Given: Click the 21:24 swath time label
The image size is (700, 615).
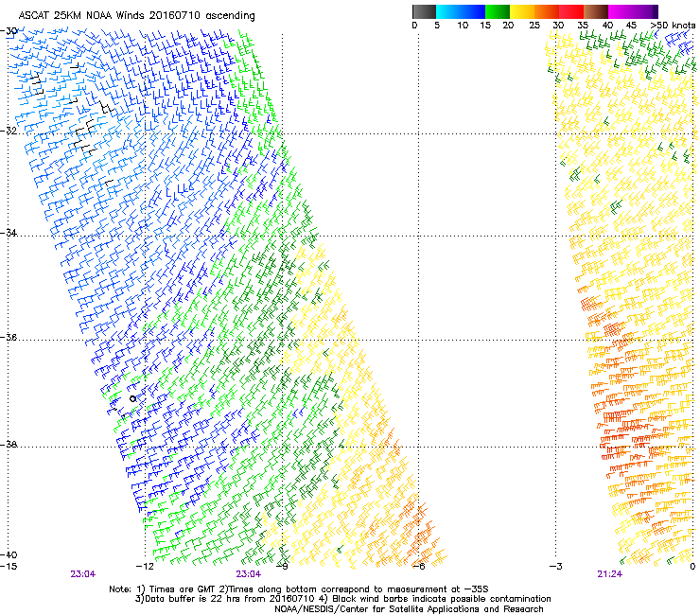Looking at the screenshot, I should point(610,574).
